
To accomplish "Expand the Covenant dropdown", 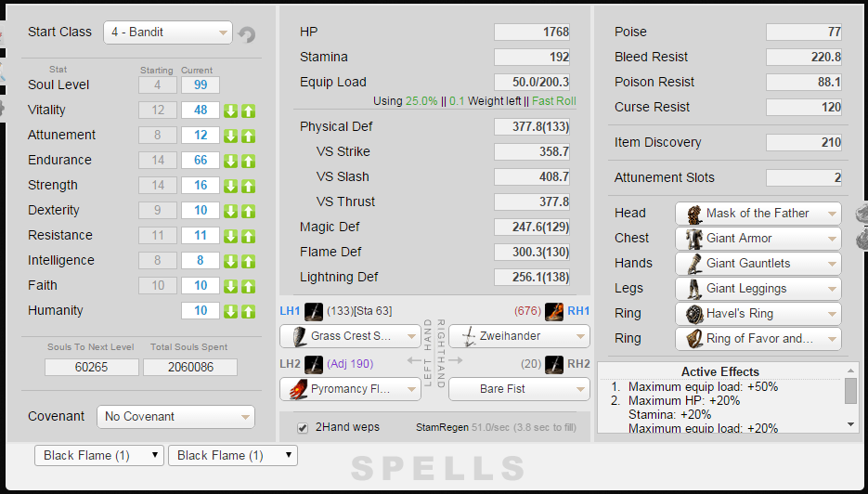I will [x=175, y=417].
